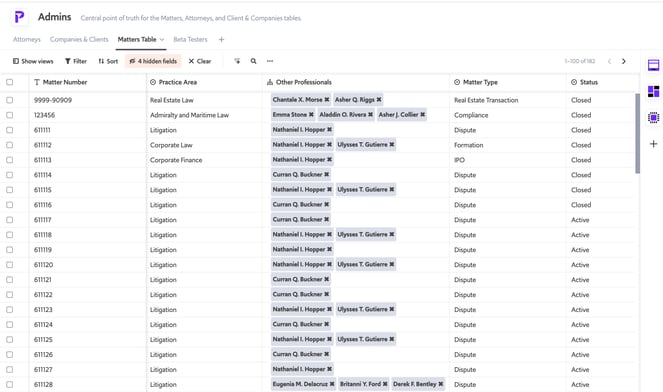Select row 611117 checkbox
663x392 pixels.
click(x=9, y=220)
